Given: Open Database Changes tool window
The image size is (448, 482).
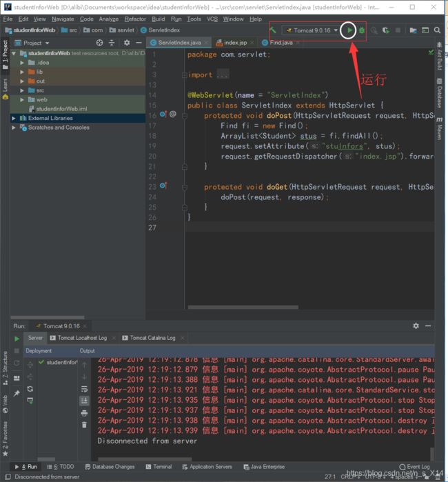Looking at the screenshot, I should 110,467.
